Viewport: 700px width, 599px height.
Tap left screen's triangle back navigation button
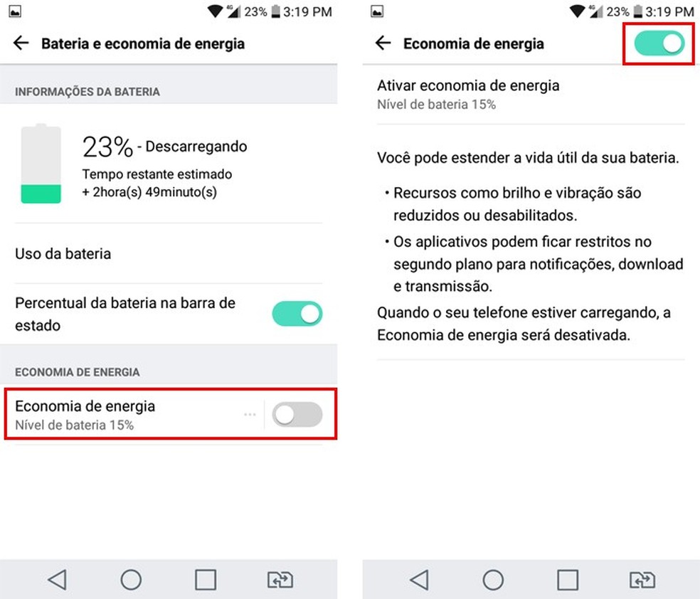(58, 579)
